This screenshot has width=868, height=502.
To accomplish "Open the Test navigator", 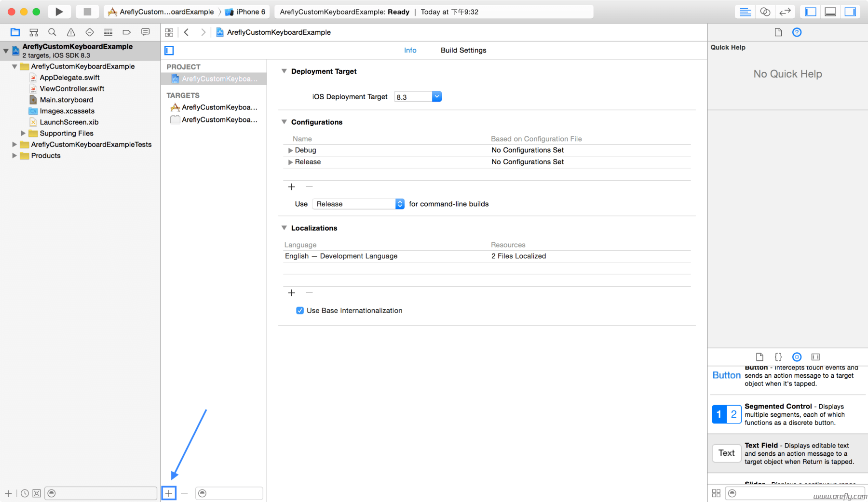I will [x=89, y=32].
